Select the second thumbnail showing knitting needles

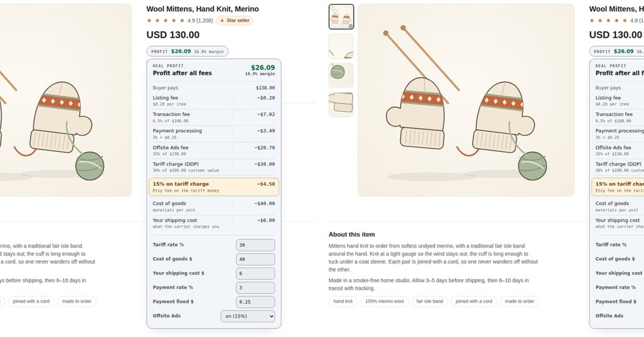pyautogui.click(x=341, y=46)
